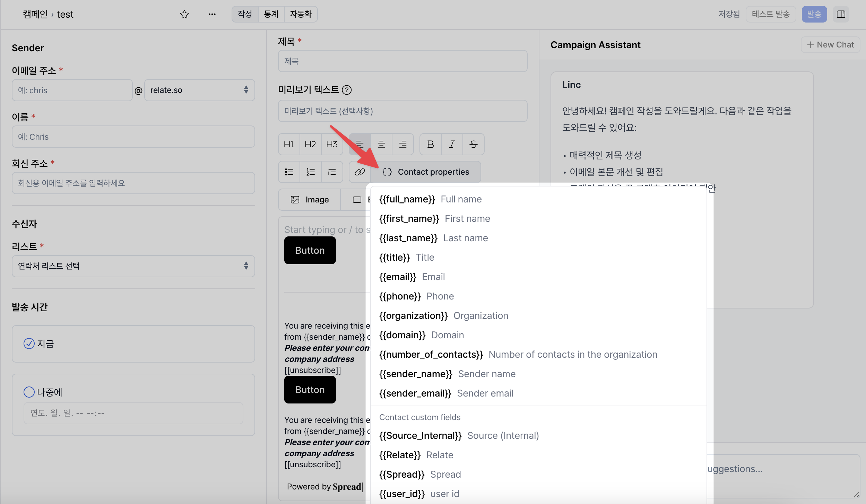866x504 pixels.
Task: Switch to the 통계 tab
Action: [x=271, y=14]
